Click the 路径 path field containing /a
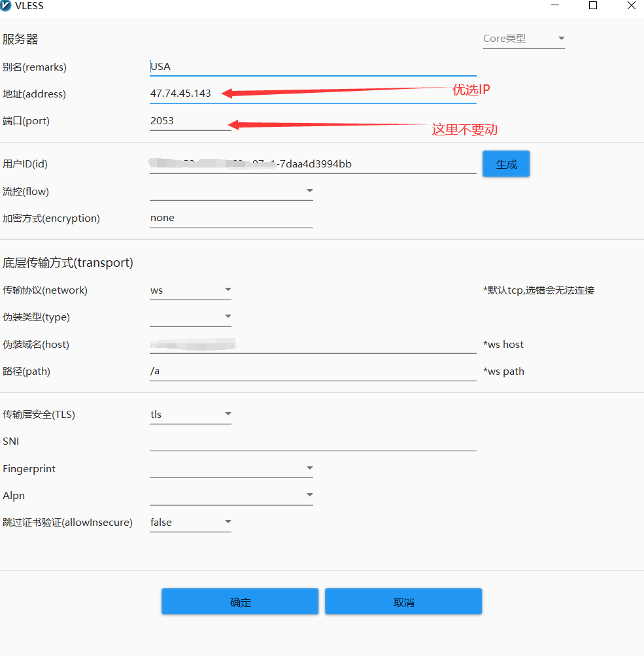644x656 pixels. (313, 371)
